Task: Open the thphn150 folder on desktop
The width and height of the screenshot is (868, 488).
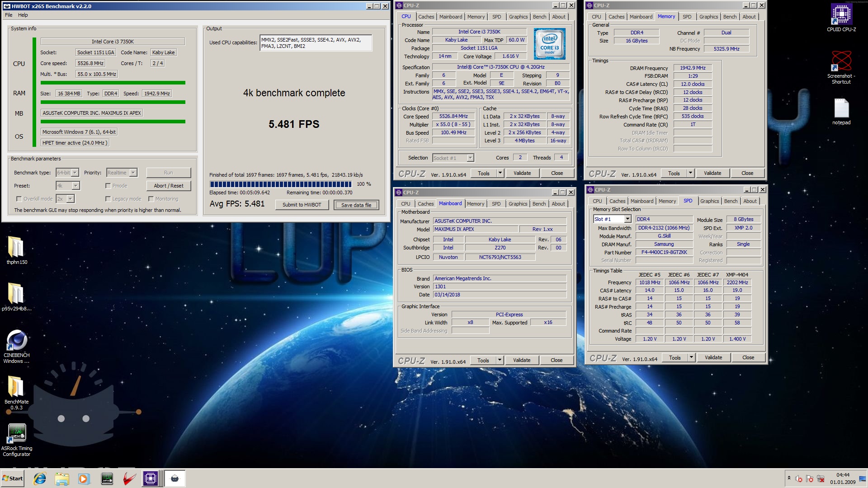Action: click(x=17, y=250)
